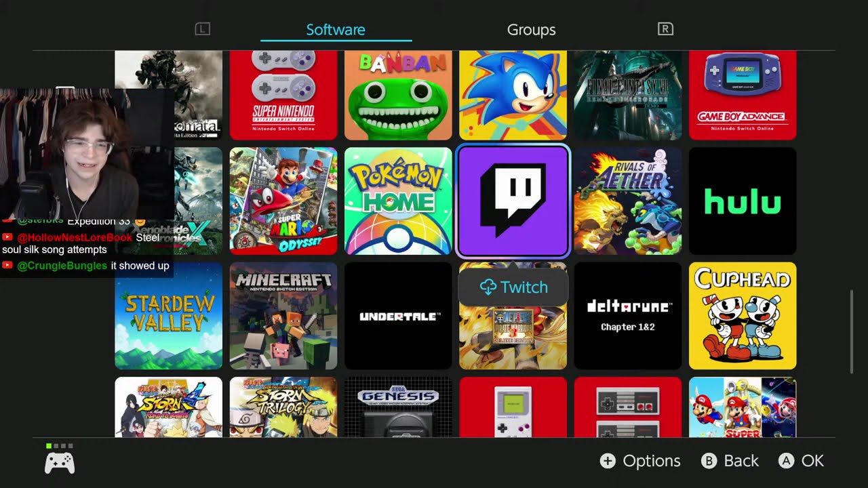Open the NES controllers app tile
Image resolution: width=868 pixels, height=488 pixels.
pos(628,407)
